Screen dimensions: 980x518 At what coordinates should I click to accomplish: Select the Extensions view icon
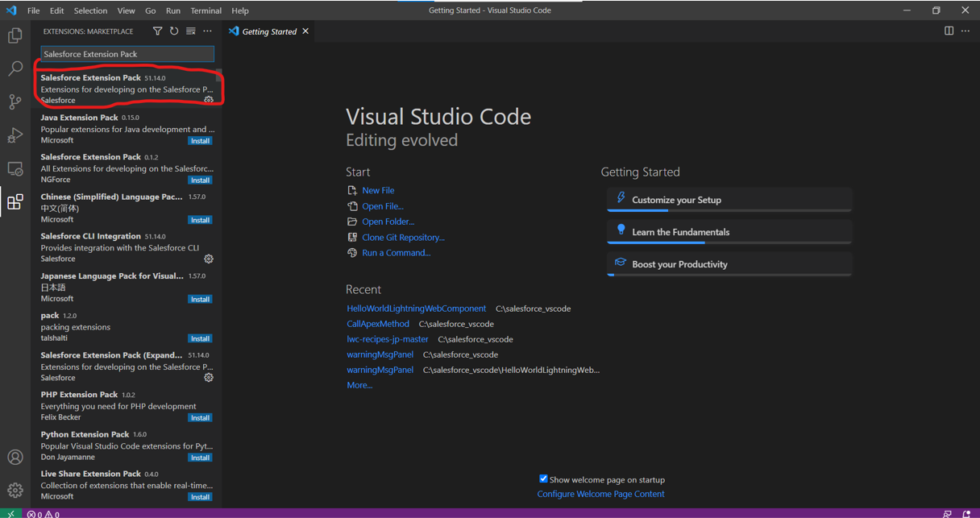point(15,201)
